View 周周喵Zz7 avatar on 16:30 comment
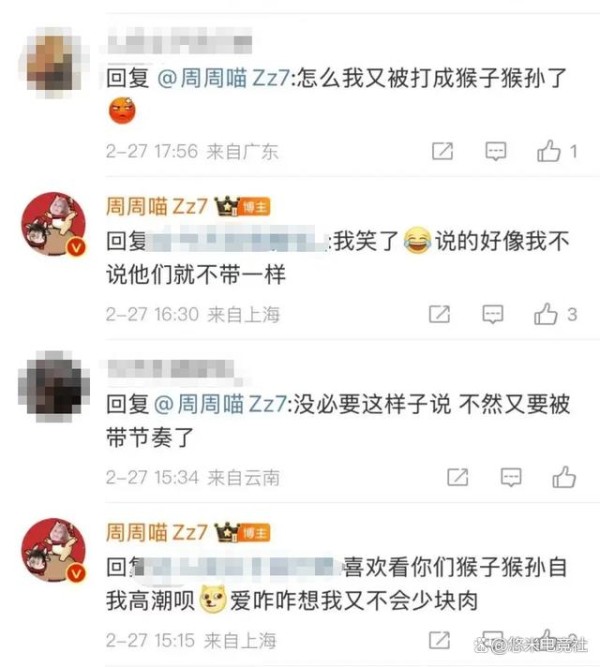The height and width of the screenshot is (667, 600). [54, 224]
